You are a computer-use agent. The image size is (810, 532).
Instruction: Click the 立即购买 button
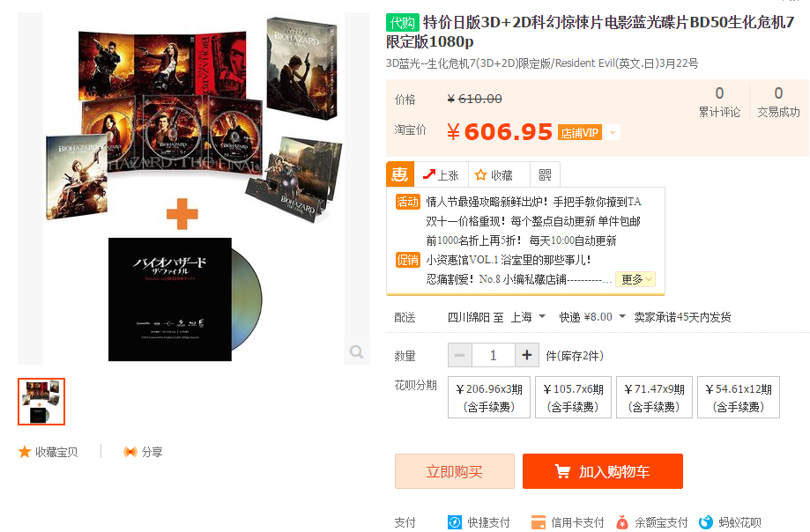(x=455, y=471)
